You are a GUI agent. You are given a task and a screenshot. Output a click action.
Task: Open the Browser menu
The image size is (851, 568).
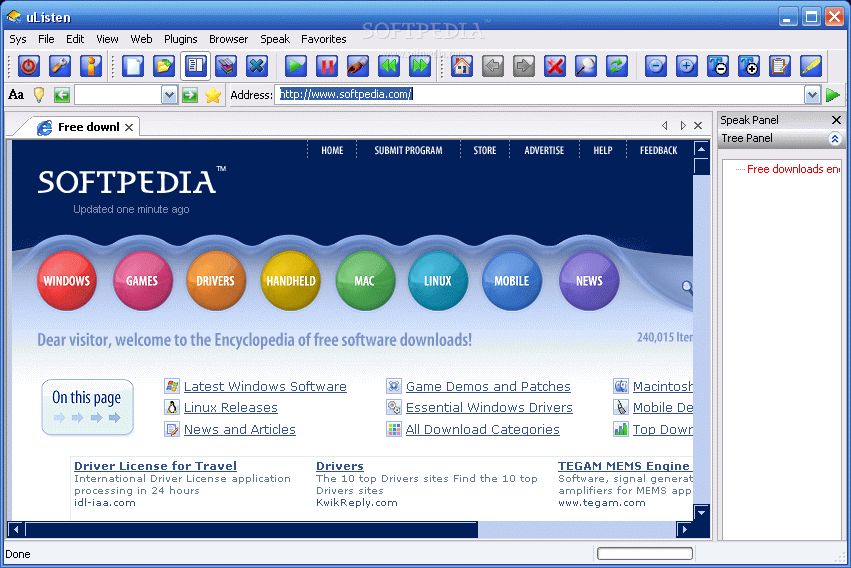[x=228, y=39]
